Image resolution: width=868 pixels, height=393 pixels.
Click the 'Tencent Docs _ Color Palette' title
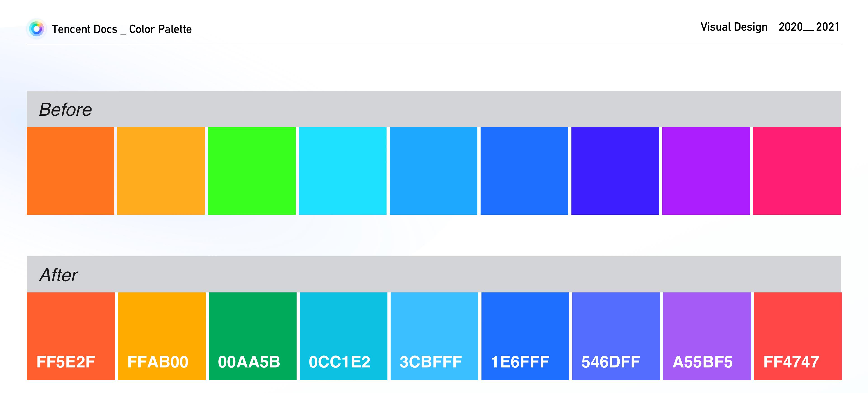tap(122, 29)
